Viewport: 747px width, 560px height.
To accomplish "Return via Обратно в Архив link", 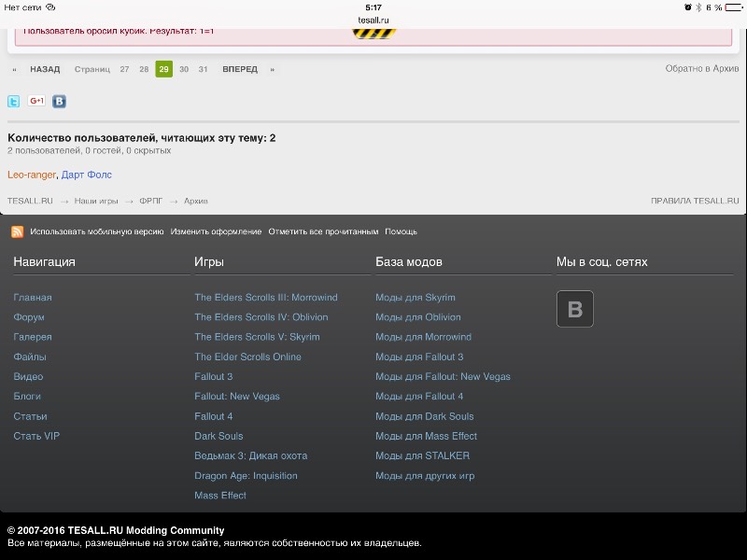I will tap(702, 68).
